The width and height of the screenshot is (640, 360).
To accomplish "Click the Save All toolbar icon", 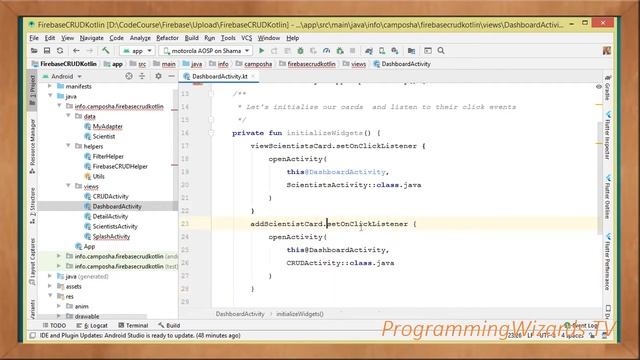I will point(47,51).
